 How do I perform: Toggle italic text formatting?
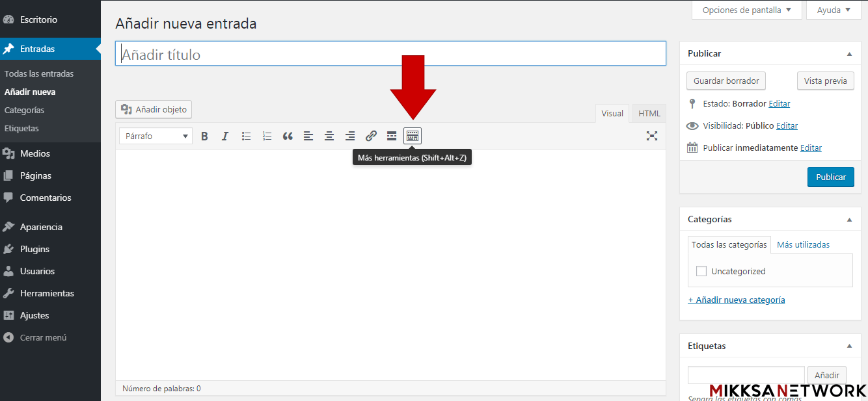click(225, 136)
